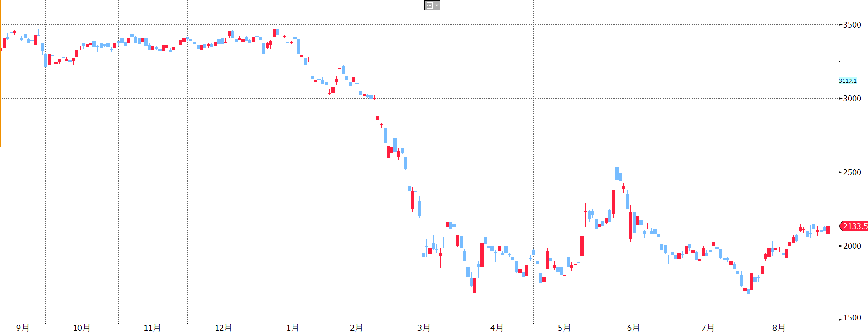Select the 3月 label on time axis
The height and width of the screenshot is (334, 868).
click(x=424, y=328)
